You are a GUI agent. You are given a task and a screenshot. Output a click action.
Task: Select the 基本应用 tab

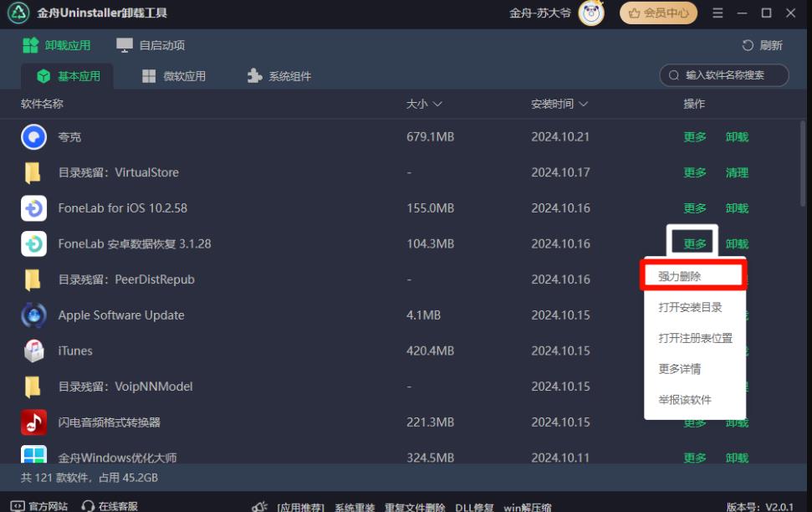click(68, 77)
